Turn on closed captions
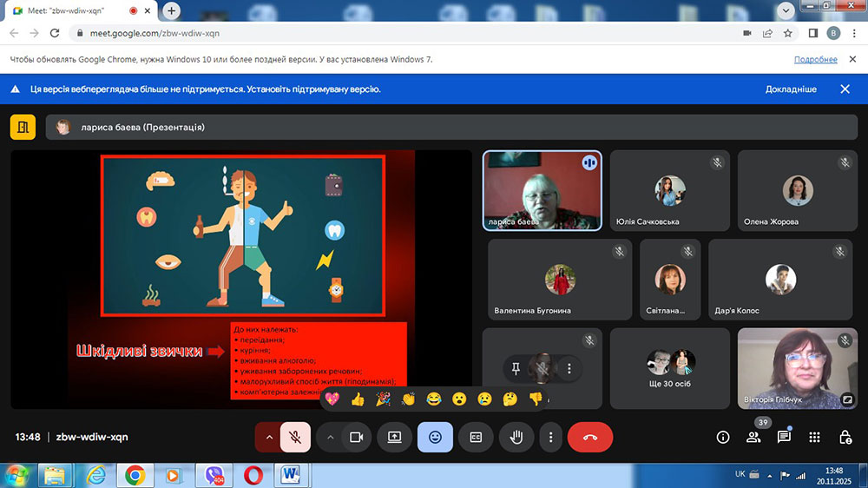Viewport: 868px width, 488px height. [x=476, y=438]
